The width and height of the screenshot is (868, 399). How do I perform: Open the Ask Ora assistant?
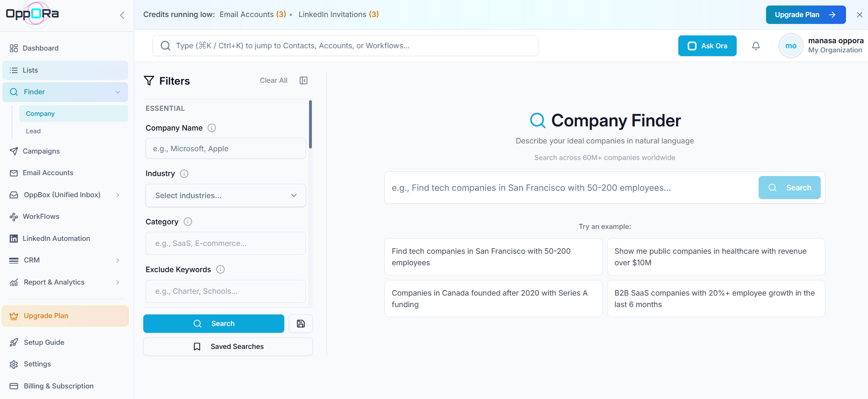coord(707,46)
